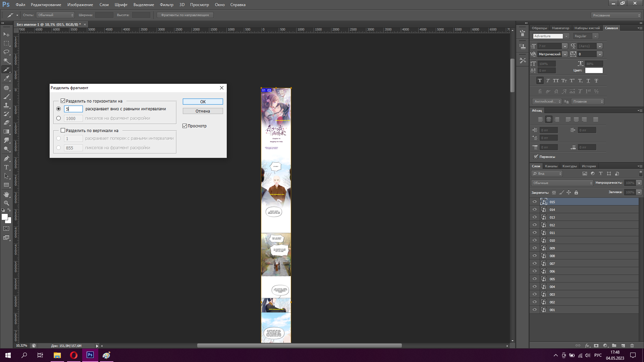Select the Zoom tool
Viewport: 644px width, 362px height.
tap(6, 203)
